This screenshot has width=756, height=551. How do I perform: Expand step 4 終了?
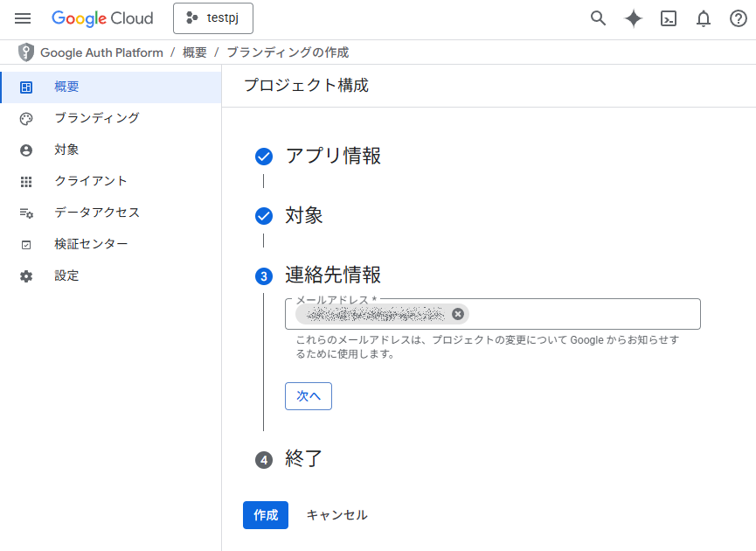[304, 458]
